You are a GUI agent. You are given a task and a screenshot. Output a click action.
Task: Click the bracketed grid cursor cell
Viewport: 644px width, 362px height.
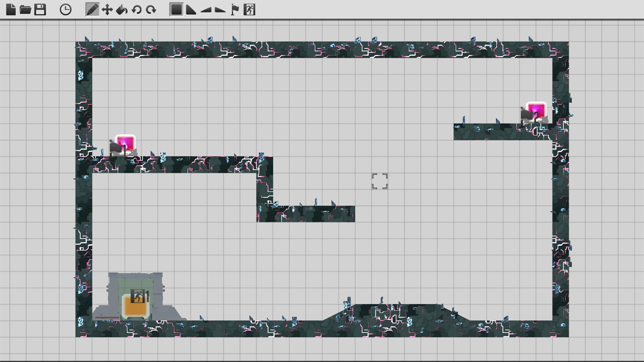tap(380, 181)
